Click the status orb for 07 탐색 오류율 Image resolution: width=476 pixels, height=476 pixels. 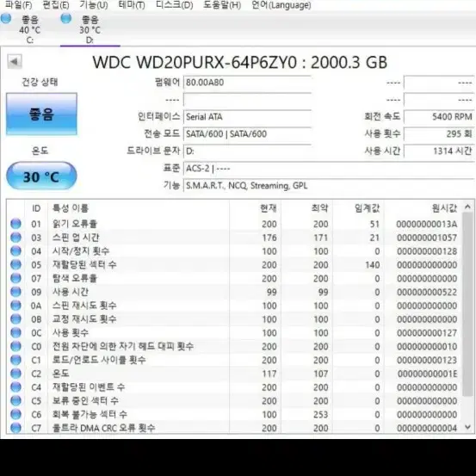15,278
